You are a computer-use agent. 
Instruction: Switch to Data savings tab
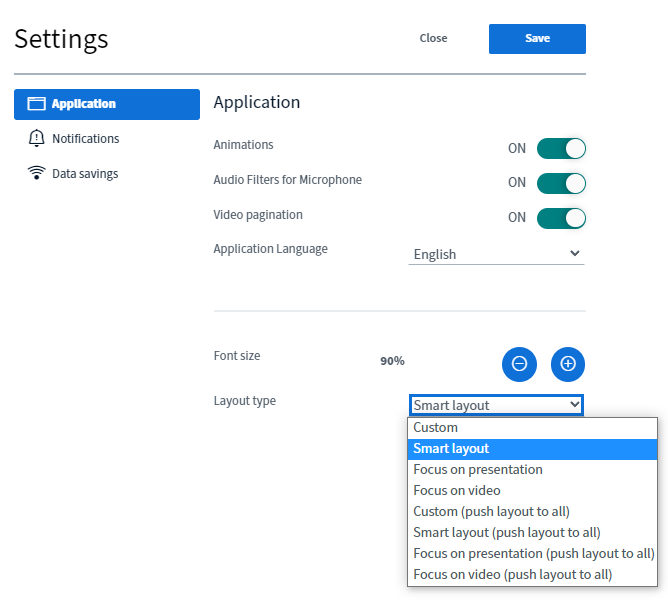85,174
